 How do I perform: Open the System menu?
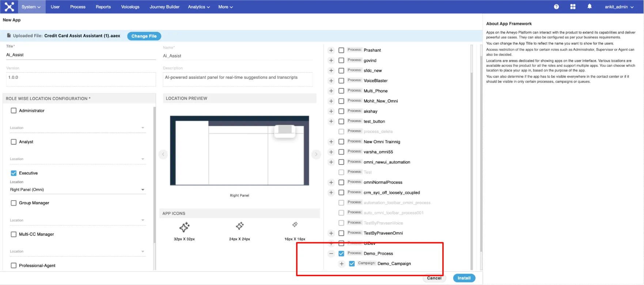pos(31,7)
